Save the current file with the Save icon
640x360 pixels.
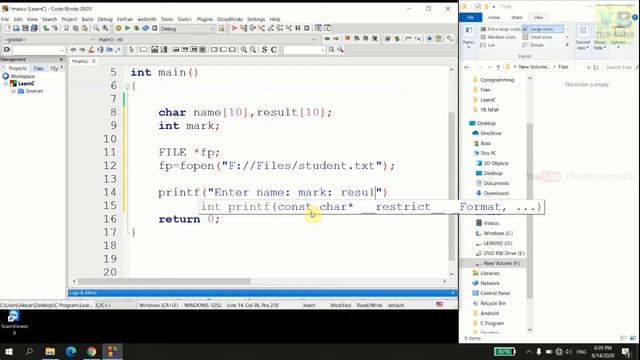coord(25,28)
